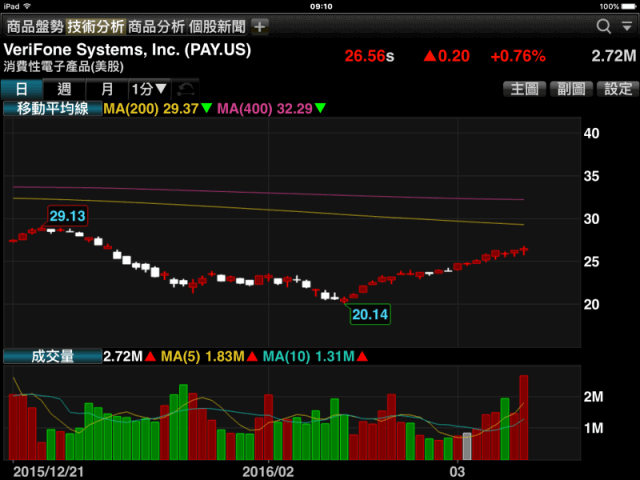Open the 移動平均線 indicator selector
640x480 pixels.
[x=52, y=108]
